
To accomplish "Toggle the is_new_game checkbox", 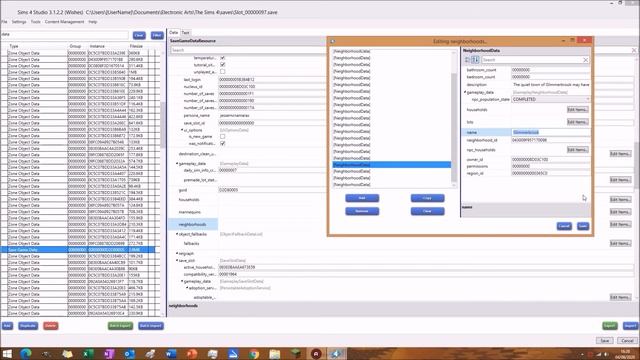I will click(x=222, y=137).
